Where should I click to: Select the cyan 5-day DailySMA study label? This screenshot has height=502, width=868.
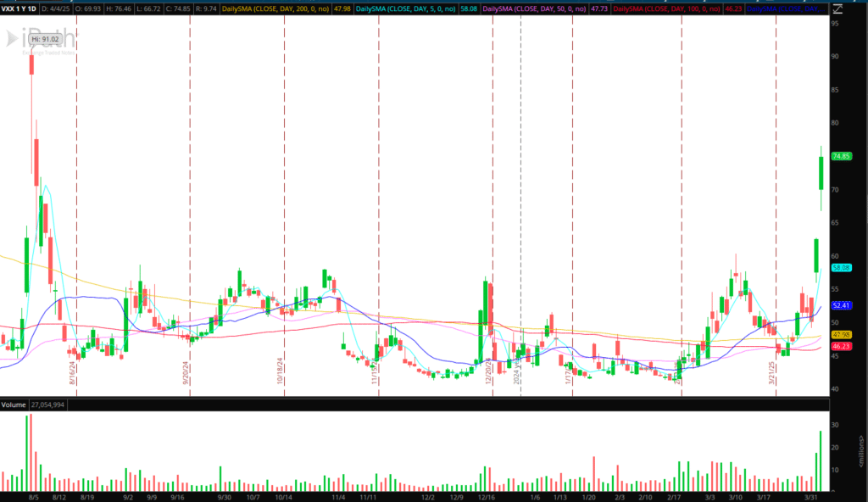(406, 8)
